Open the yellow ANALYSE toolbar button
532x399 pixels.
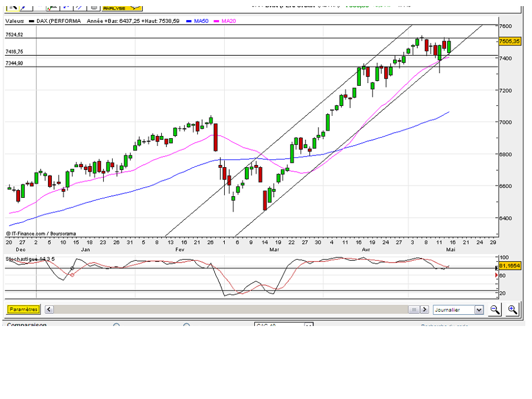(x=122, y=7)
